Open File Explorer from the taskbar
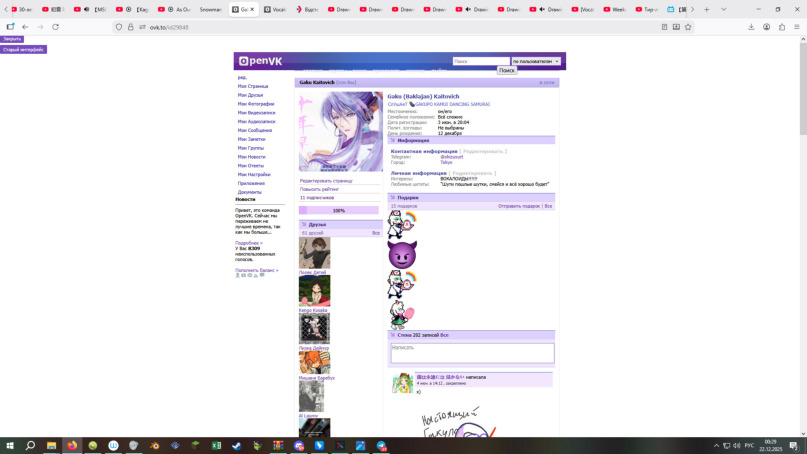The width and height of the screenshot is (807, 454). coord(51,445)
